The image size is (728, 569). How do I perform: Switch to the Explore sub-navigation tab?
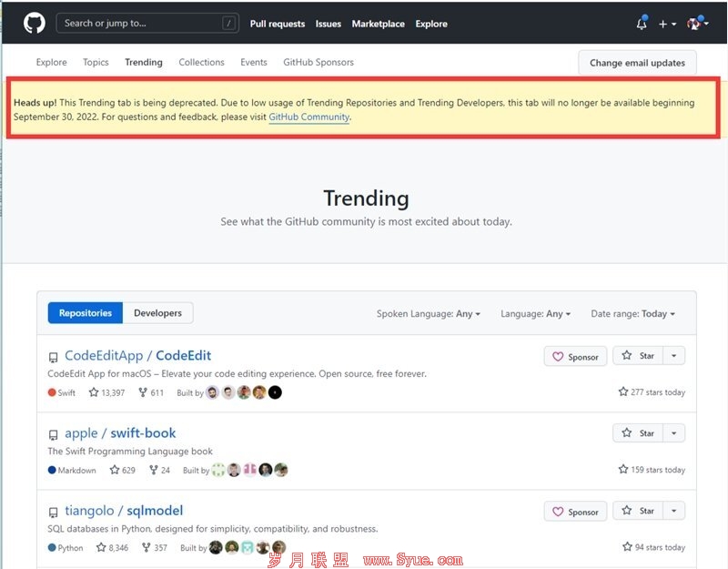(x=52, y=62)
